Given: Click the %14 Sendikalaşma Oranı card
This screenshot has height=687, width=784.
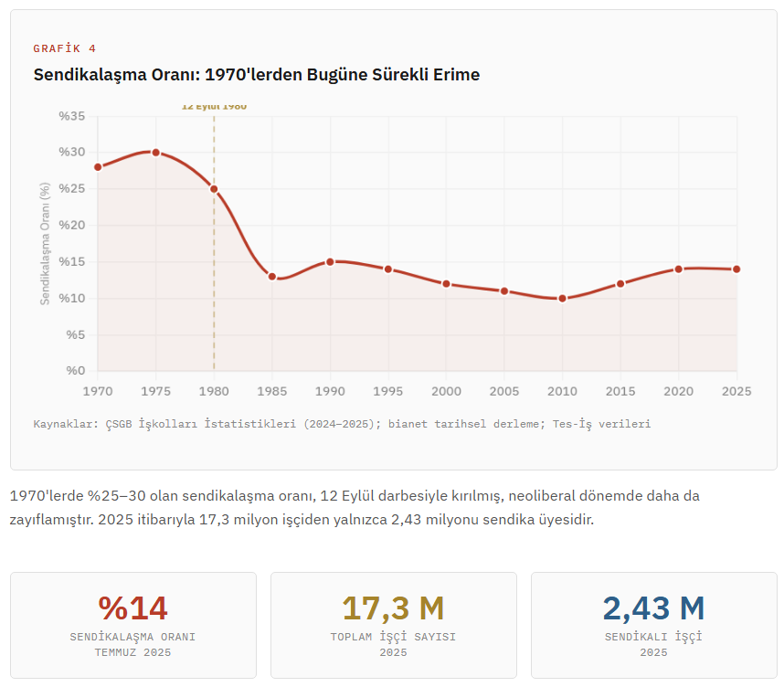Looking at the screenshot, I should 133,625.
